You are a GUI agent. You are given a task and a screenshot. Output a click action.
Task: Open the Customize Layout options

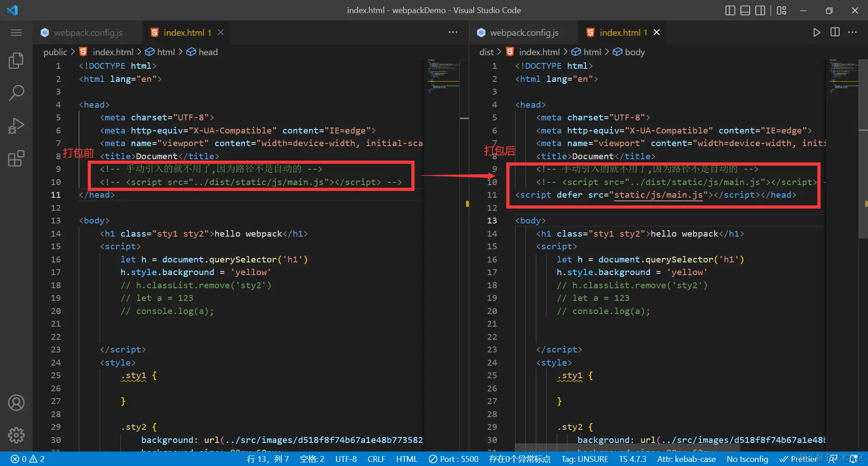point(782,10)
